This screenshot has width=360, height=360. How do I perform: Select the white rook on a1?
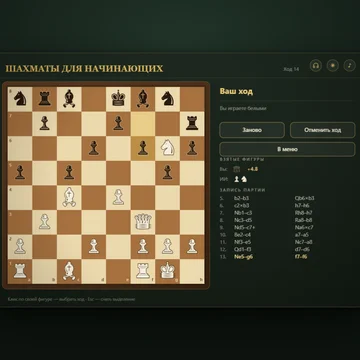tap(20, 271)
